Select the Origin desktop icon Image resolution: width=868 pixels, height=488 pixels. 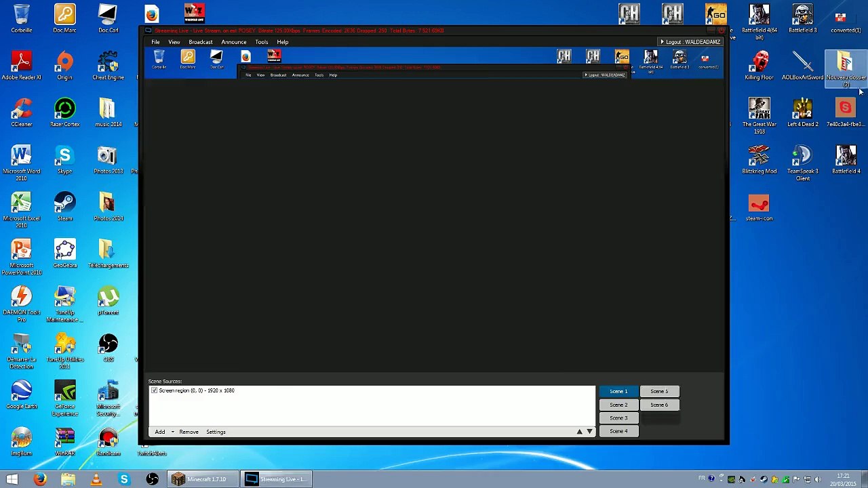65,65
